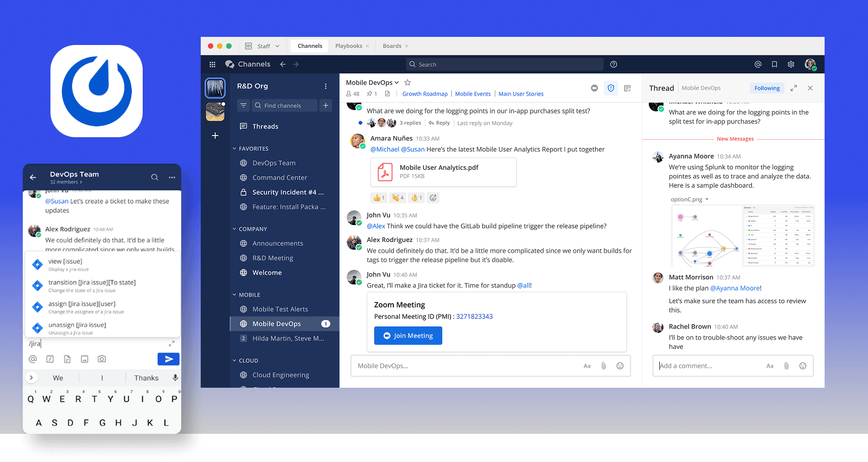Open the playbook checklist header icon

tap(627, 88)
